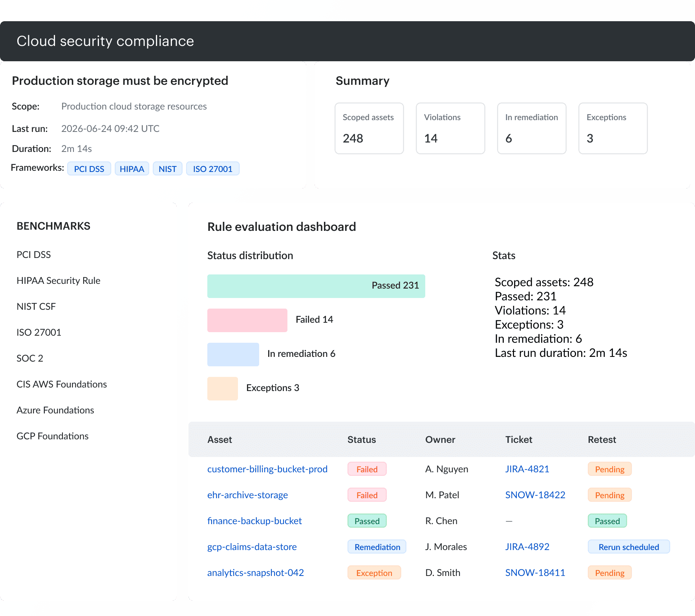
Task: Click the In remediation summary card
Action: click(532, 128)
